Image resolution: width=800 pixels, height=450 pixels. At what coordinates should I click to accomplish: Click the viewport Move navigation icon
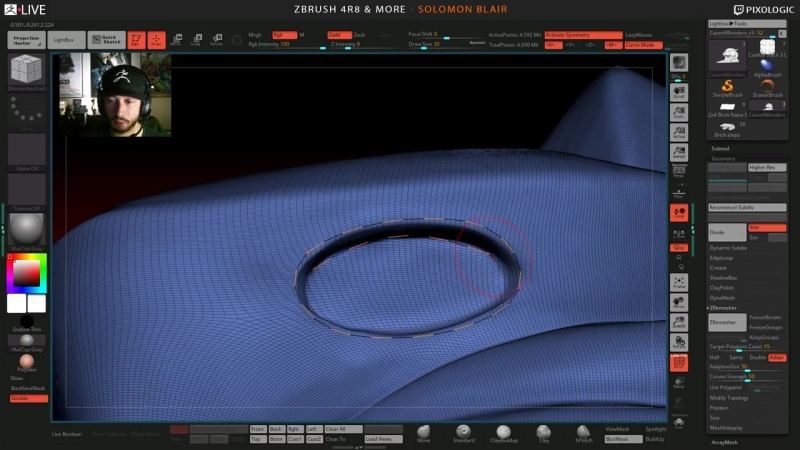[x=679, y=303]
